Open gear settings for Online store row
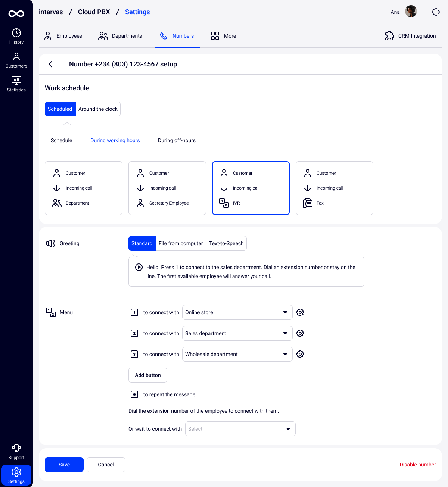Screen dimensions: 448x487 (x=300, y=312)
